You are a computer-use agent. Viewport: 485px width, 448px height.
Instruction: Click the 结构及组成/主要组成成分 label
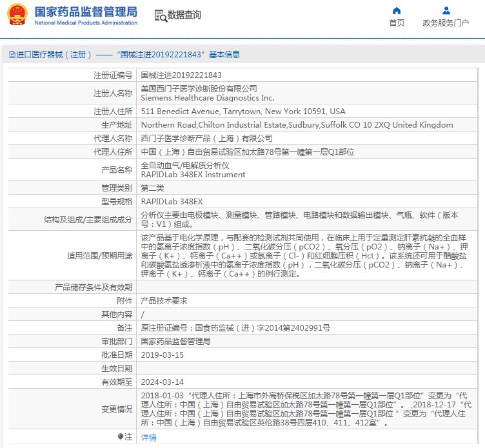click(x=88, y=220)
